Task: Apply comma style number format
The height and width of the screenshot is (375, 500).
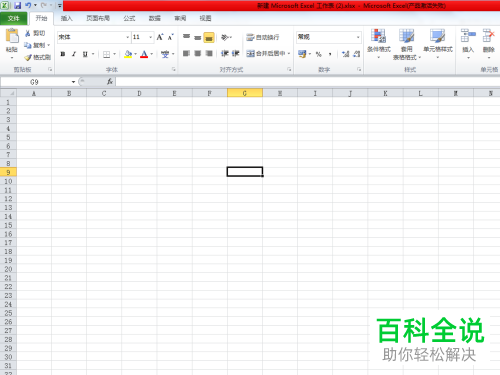Action: pyautogui.click(x=330, y=54)
